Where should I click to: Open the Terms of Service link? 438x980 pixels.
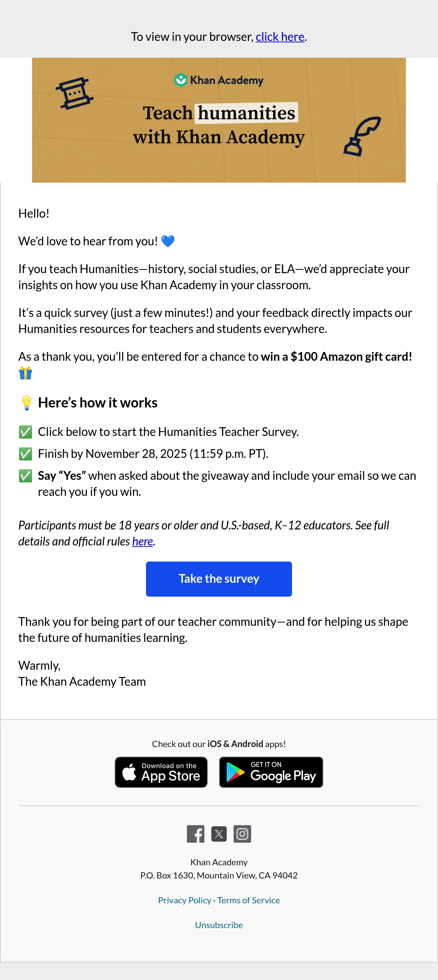pyautogui.click(x=249, y=900)
